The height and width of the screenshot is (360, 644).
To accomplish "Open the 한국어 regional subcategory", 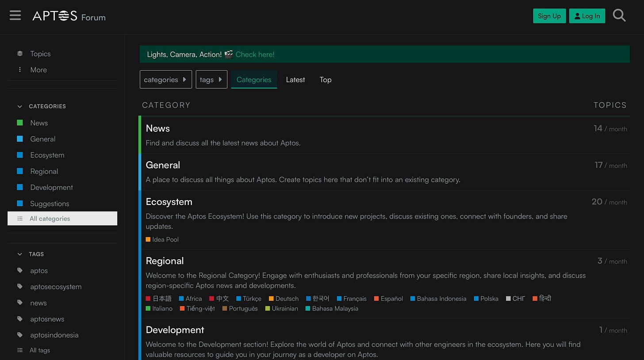I will point(318,299).
